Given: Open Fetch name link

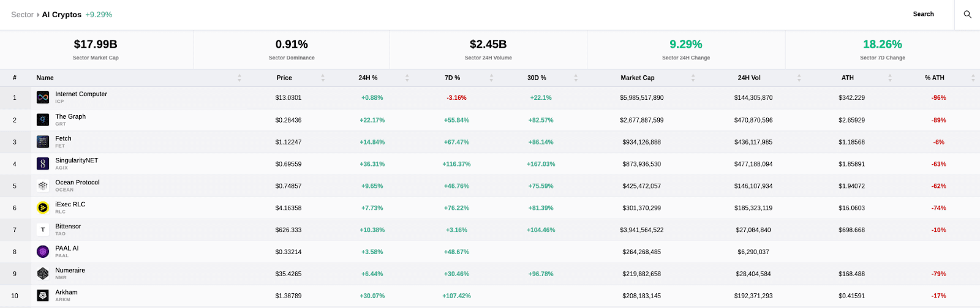Looking at the screenshot, I should (x=63, y=138).
